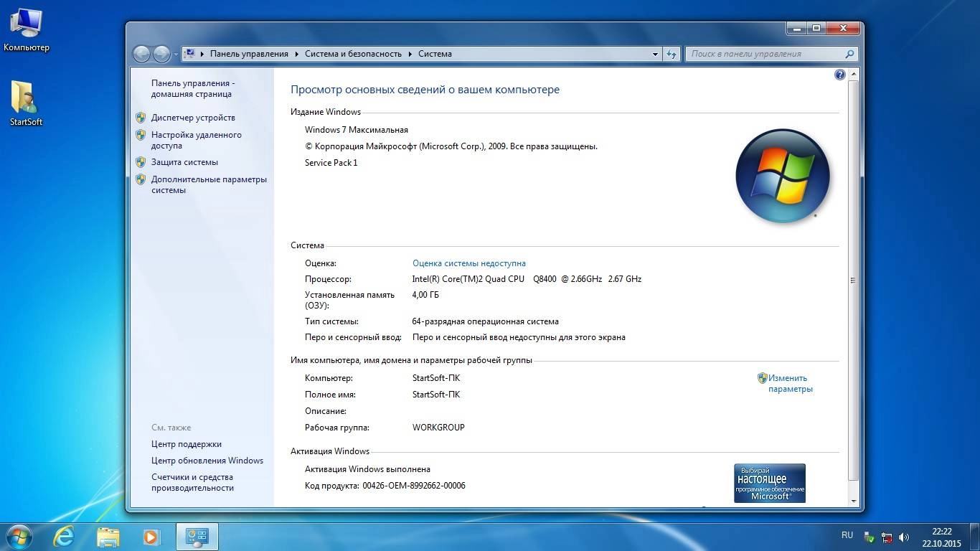Click the Forward navigation arrow button

coord(161,54)
